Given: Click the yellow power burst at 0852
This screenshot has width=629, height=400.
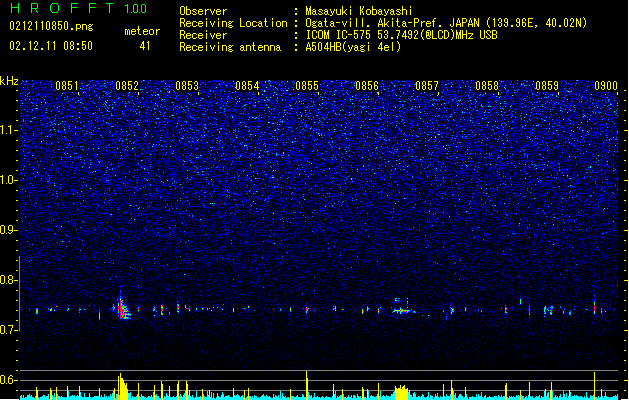Looking at the screenshot, I should (123, 386).
